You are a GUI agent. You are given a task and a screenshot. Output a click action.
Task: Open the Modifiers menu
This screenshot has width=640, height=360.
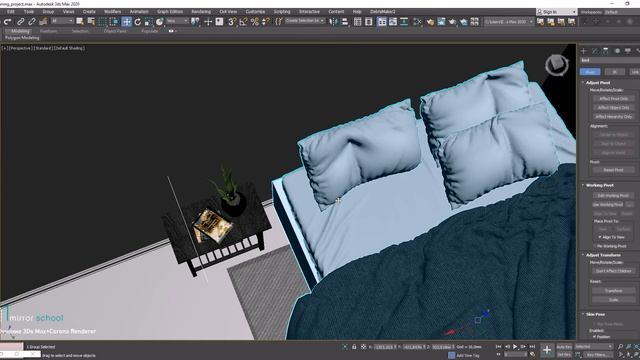click(x=113, y=12)
